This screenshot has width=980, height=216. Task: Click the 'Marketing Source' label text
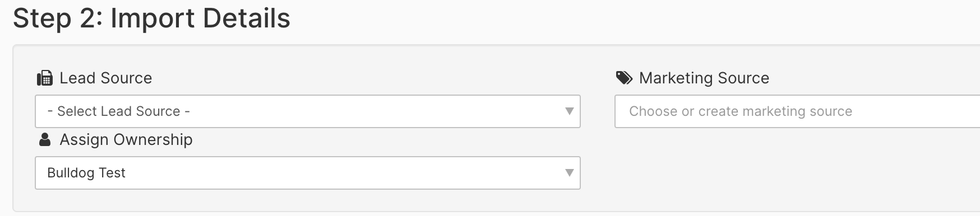(x=704, y=78)
